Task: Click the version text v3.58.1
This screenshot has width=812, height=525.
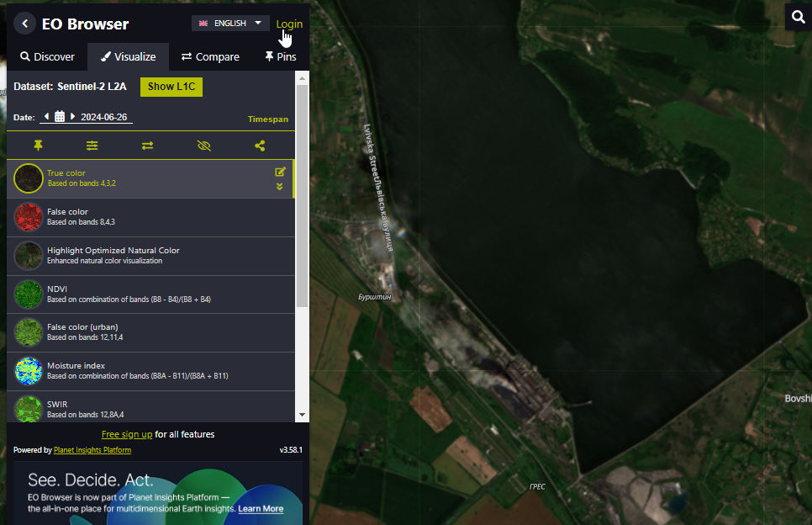Action: (291, 450)
